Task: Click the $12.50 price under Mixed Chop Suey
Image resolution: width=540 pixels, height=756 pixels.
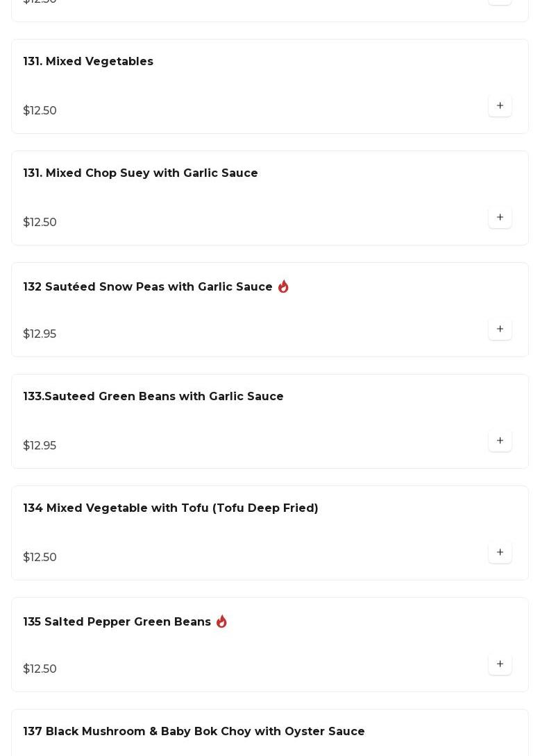Action: (40, 223)
